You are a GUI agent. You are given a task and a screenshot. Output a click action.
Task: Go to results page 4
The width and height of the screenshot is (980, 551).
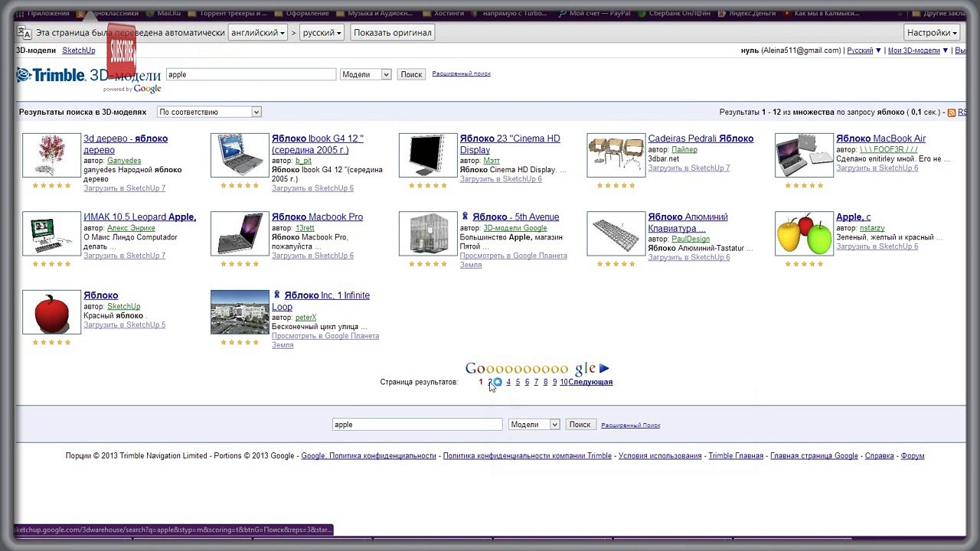pyautogui.click(x=508, y=382)
